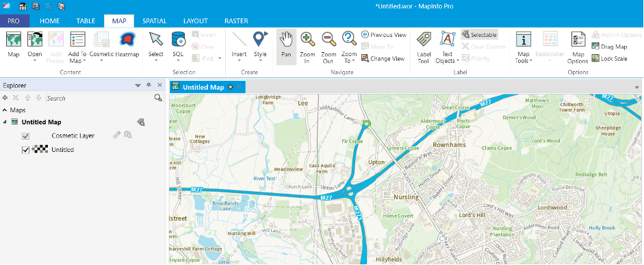Close the Untitled Map document tab
644x265 pixels.
(x=239, y=87)
